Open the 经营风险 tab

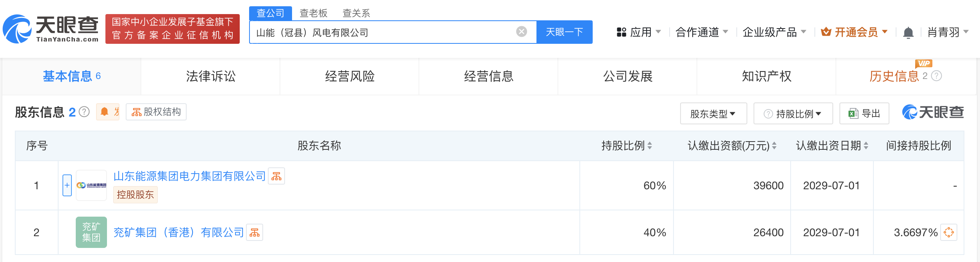point(350,76)
